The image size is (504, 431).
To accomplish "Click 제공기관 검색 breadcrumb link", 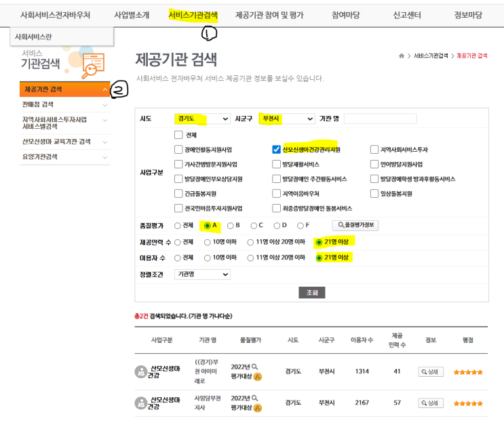I will click(x=472, y=56).
